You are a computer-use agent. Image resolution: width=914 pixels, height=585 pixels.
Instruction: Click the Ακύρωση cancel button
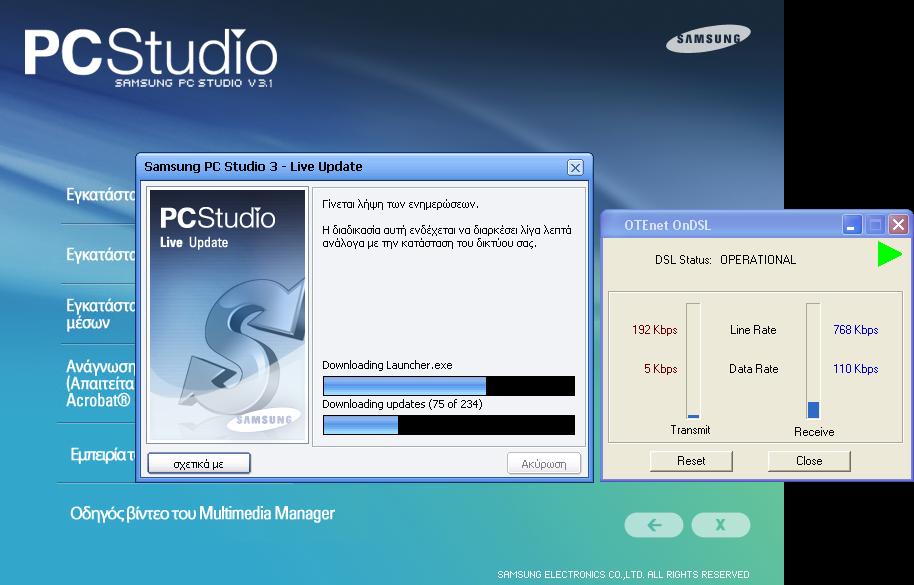(544, 464)
